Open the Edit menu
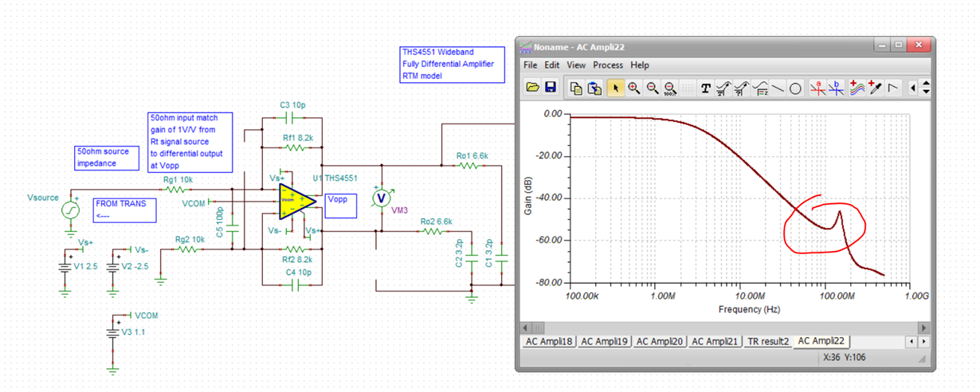 (x=551, y=65)
